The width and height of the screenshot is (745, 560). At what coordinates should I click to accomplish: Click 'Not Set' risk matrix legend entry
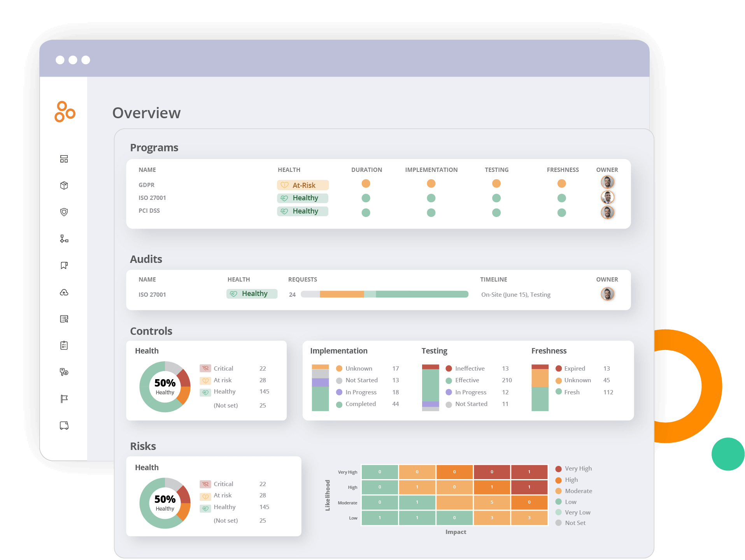[570, 523]
